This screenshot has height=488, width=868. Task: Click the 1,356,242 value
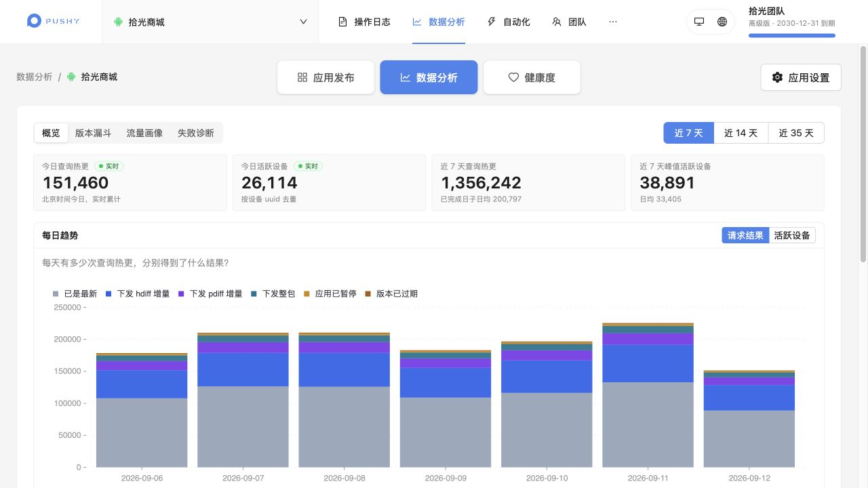[481, 182]
